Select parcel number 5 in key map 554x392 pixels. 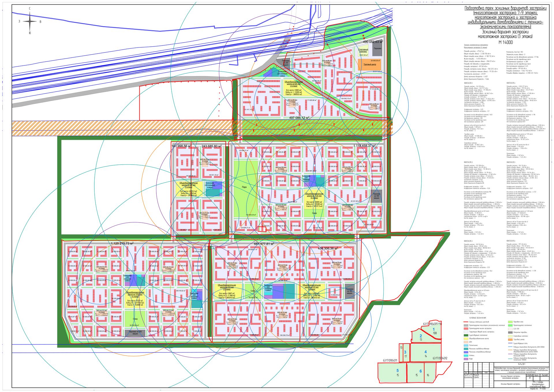coord(397,371)
